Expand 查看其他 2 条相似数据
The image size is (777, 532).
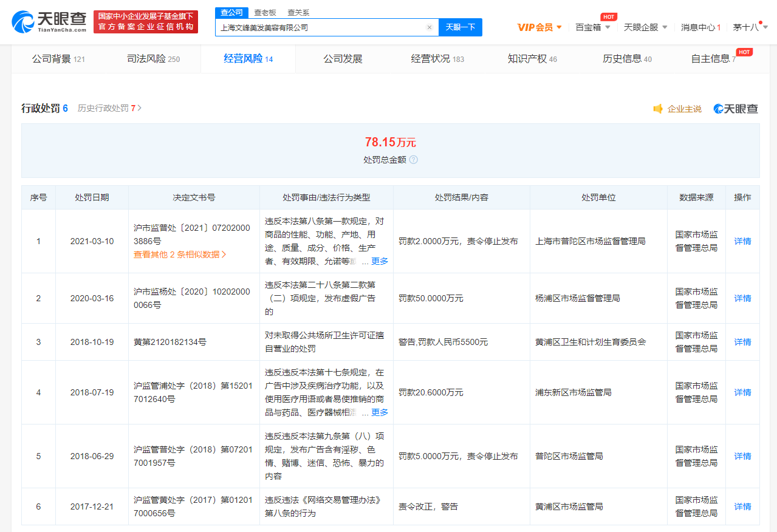tap(180, 254)
